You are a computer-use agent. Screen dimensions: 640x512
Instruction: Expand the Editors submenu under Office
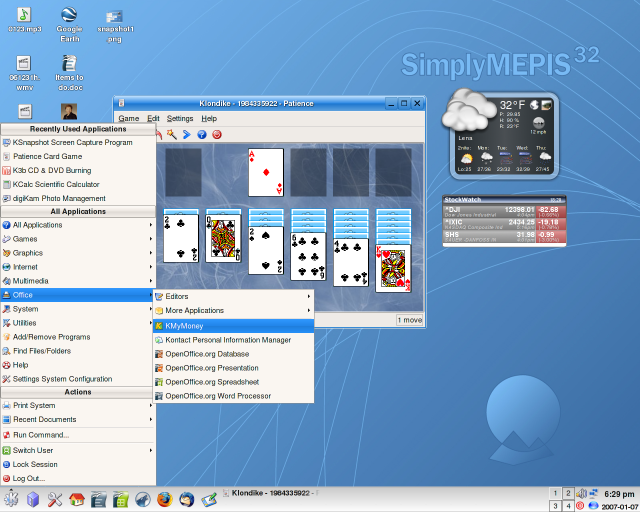point(233,296)
